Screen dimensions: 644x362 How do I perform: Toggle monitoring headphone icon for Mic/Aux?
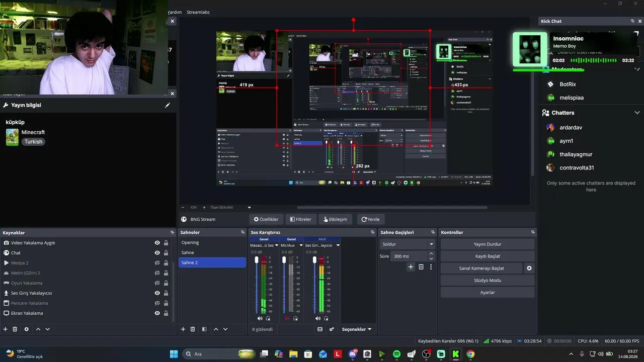(296, 318)
